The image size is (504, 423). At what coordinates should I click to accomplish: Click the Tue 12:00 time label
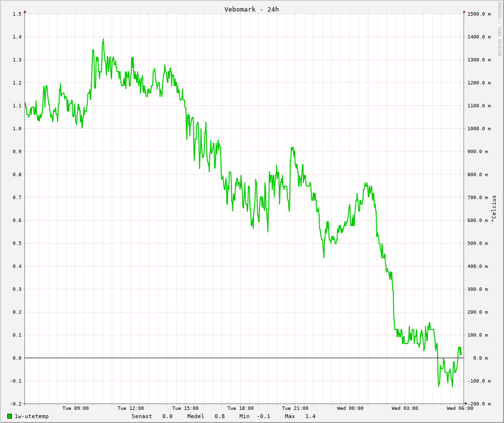point(130,408)
